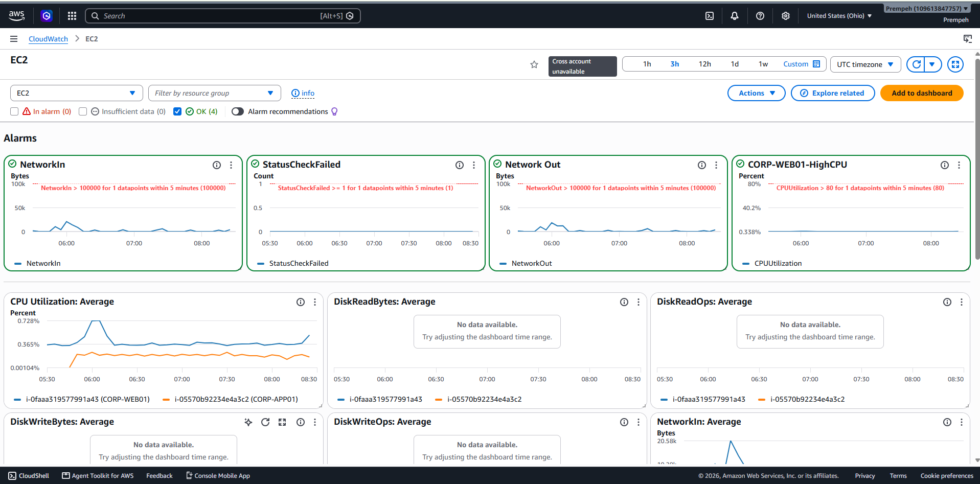Screen dimensions: 980x484
Task: Select the 1w time range
Action: pos(763,64)
